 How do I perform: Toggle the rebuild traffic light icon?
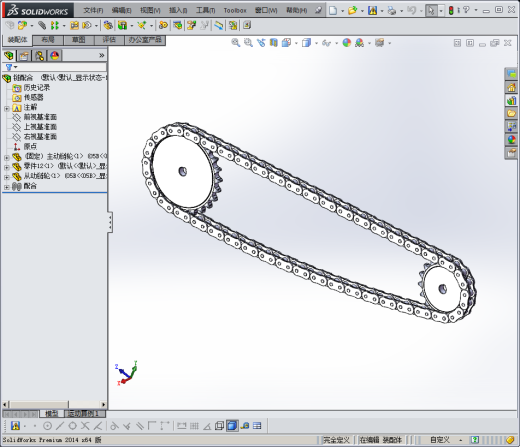coord(451,10)
